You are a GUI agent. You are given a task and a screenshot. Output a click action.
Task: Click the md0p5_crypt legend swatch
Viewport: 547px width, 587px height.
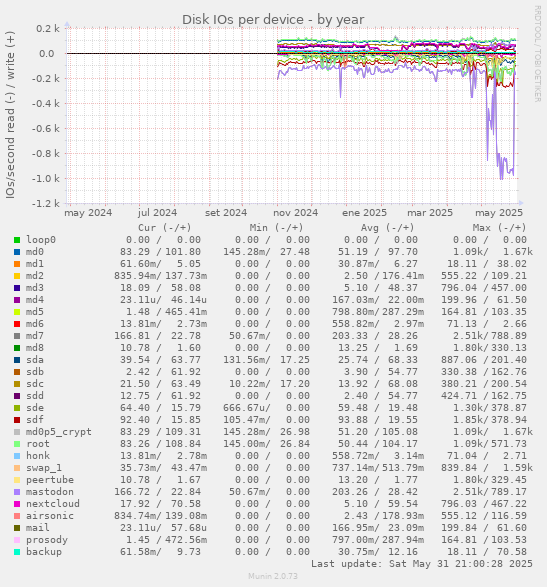click(x=17, y=432)
